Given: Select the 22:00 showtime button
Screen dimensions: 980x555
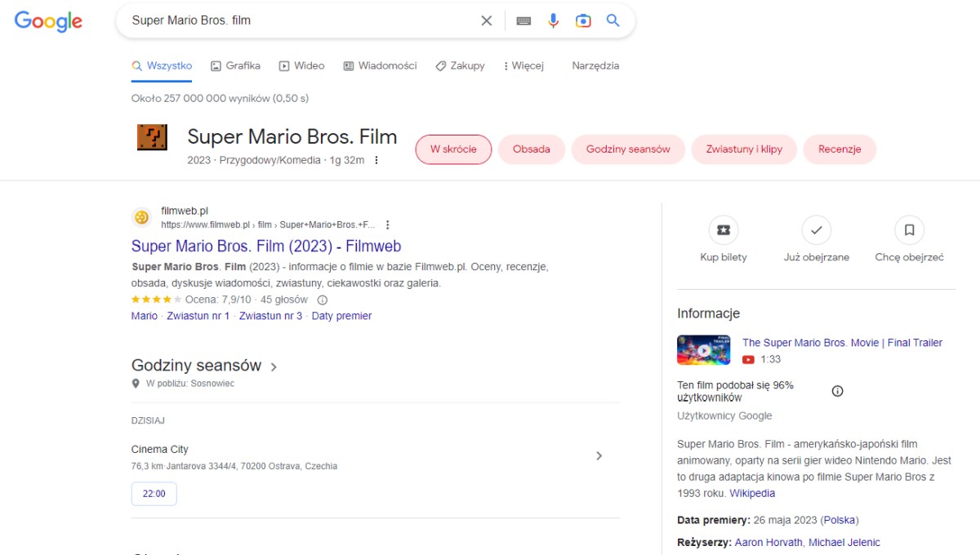Looking at the screenshot, I should [x=154, y=493].
